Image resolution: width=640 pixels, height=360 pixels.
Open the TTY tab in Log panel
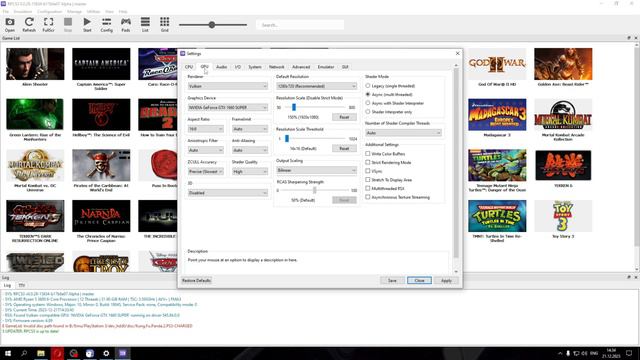pos(22,285)
